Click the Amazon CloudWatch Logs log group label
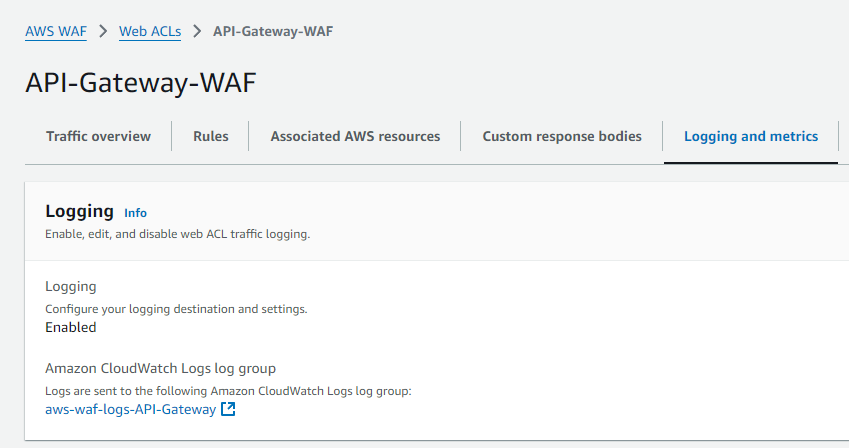This screenshot has width=849, height=448. (x=160, y=368)
